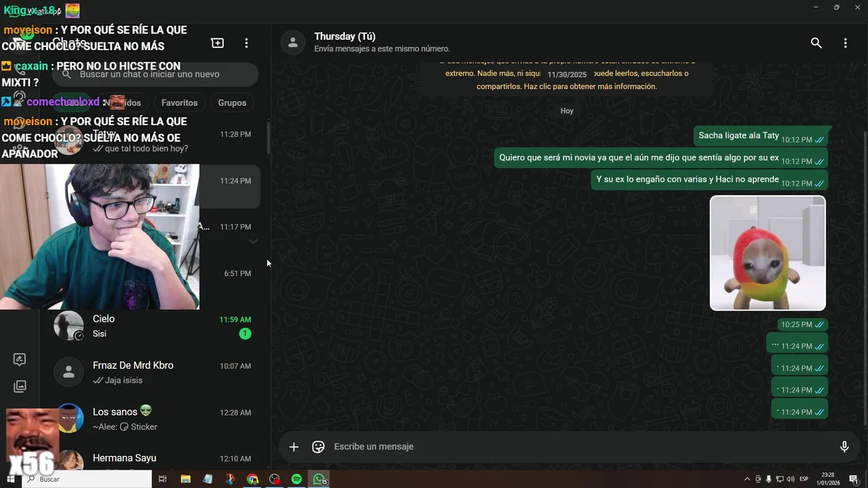Click the Windows Buscar search box
The height and width of the screenshot is (488, 868).
tap(88, 479)
